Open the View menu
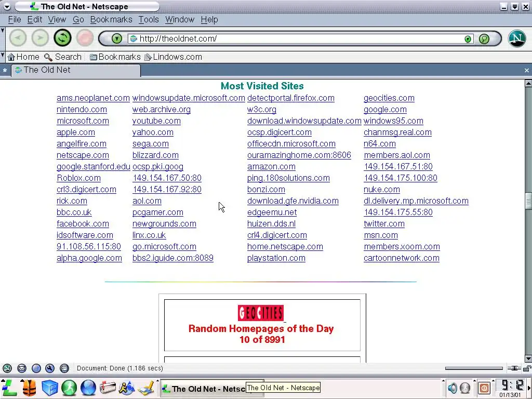Viewport: 532px width, 399px height. (x=57, y=20)
